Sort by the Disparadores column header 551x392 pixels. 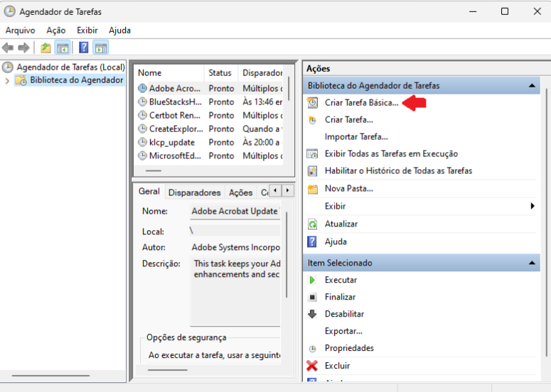261,73
